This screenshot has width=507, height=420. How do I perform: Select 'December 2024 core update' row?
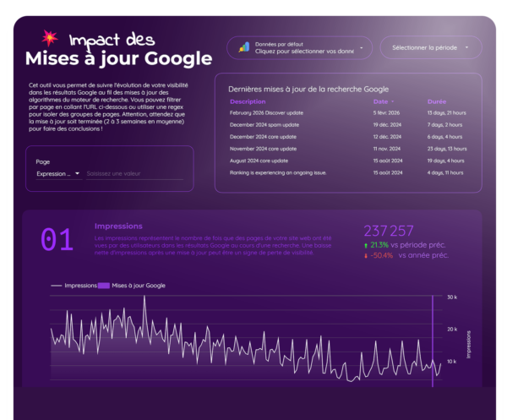(348, 137)
